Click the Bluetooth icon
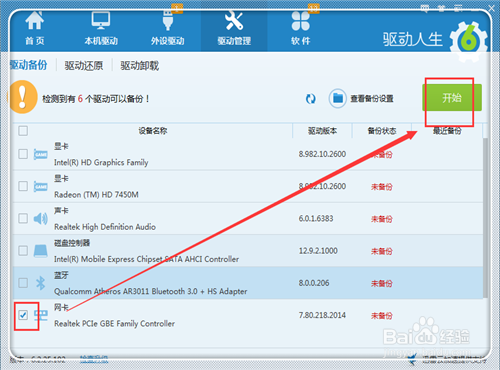 point(41,283)
